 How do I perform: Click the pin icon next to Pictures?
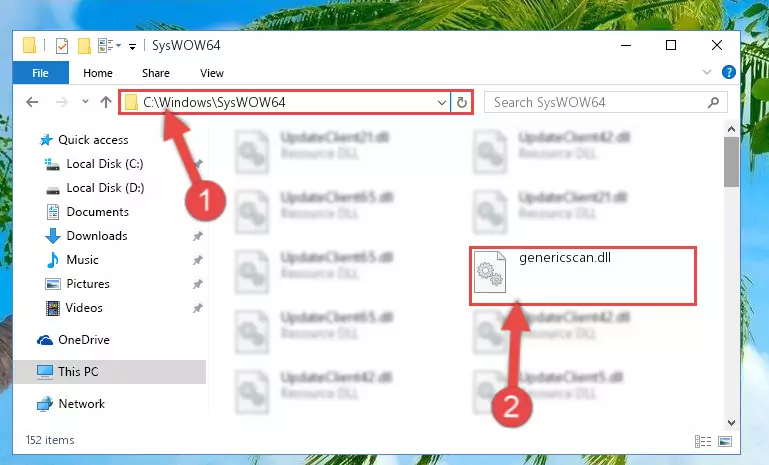click(198, 284)
